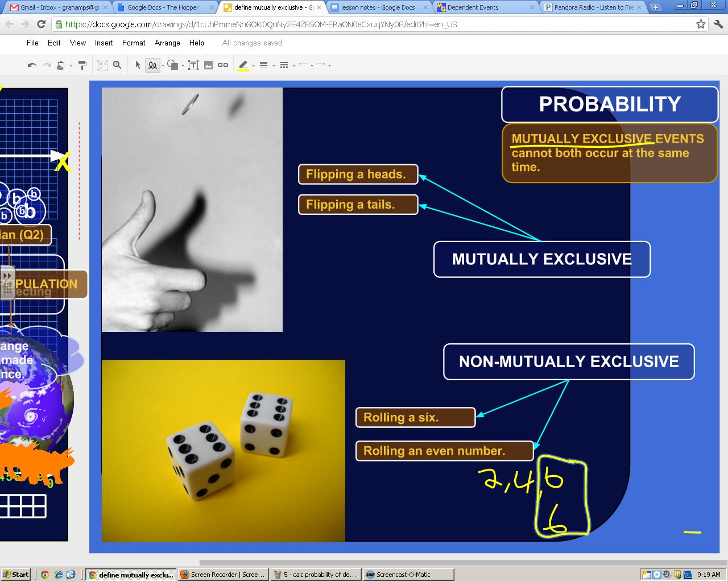This screenshot has height=582, width=728.
Task: Redo the last undone change
Action: pos(47,65)
